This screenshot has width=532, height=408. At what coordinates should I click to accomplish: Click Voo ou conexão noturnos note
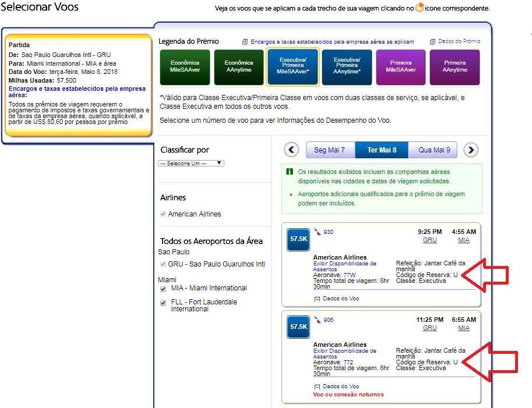(x=348, y=395)
